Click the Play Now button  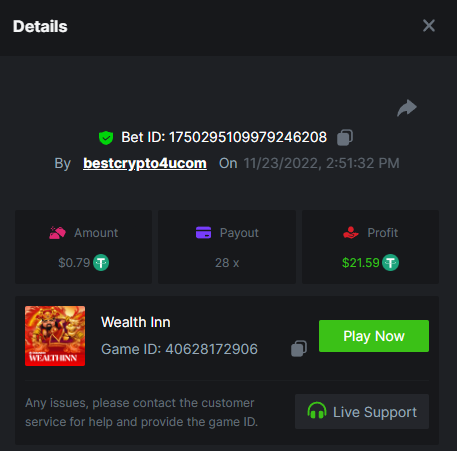[374, 336]
